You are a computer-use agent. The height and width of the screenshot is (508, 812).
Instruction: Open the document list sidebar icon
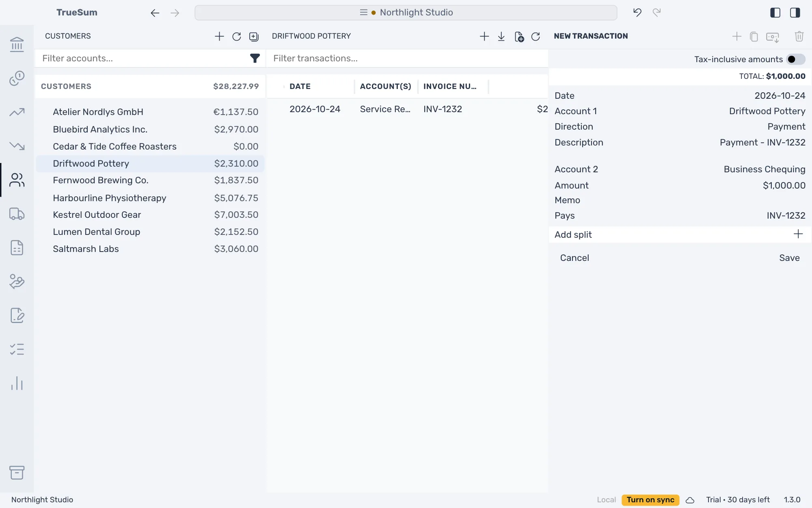point(17,247)
